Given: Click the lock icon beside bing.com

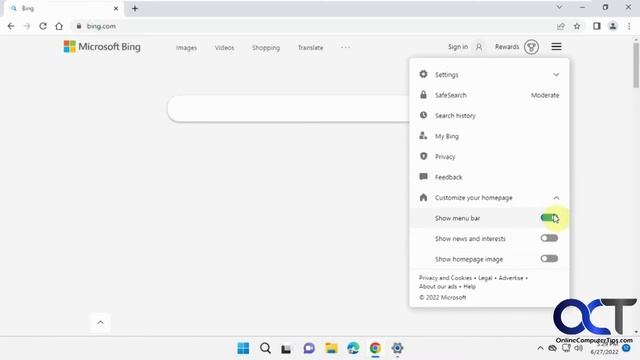Looking at the screenshot, I should [79, 26].
